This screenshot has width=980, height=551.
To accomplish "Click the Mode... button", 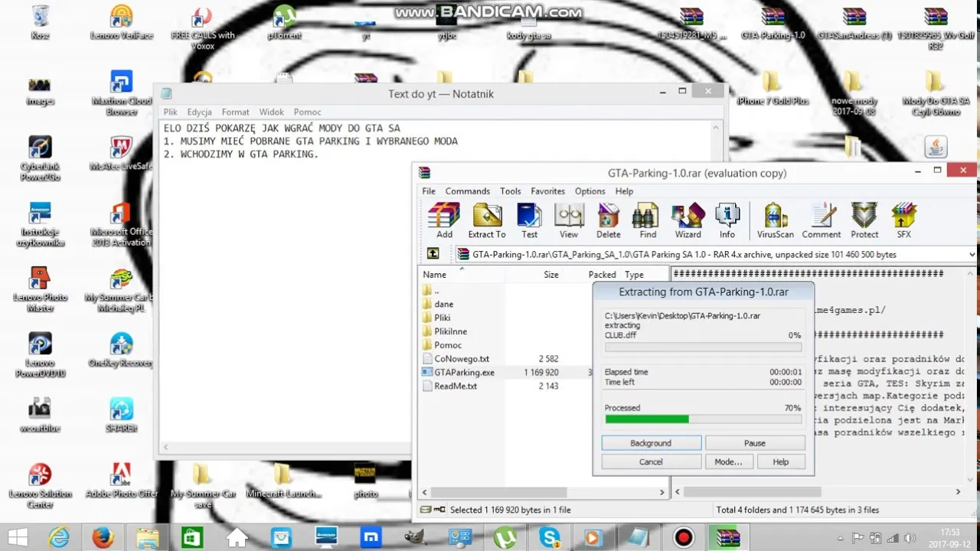I will pyautogui.click(x=728, y=462).
